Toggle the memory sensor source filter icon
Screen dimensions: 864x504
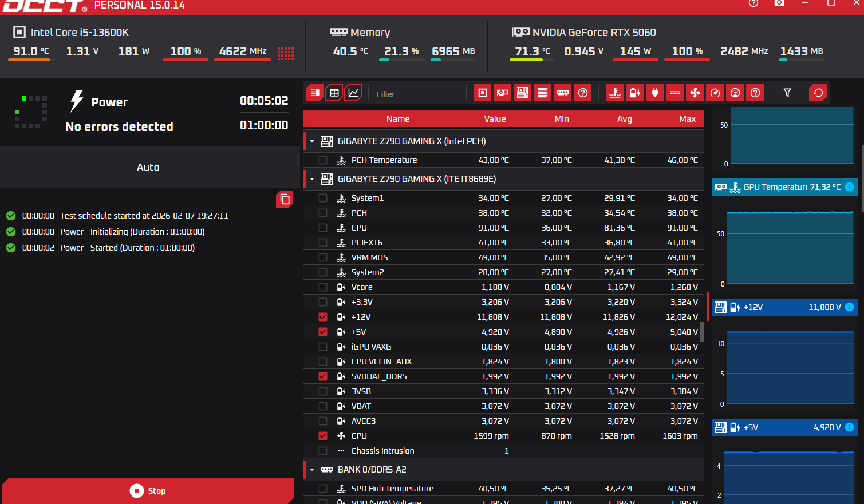click(563, 93)
